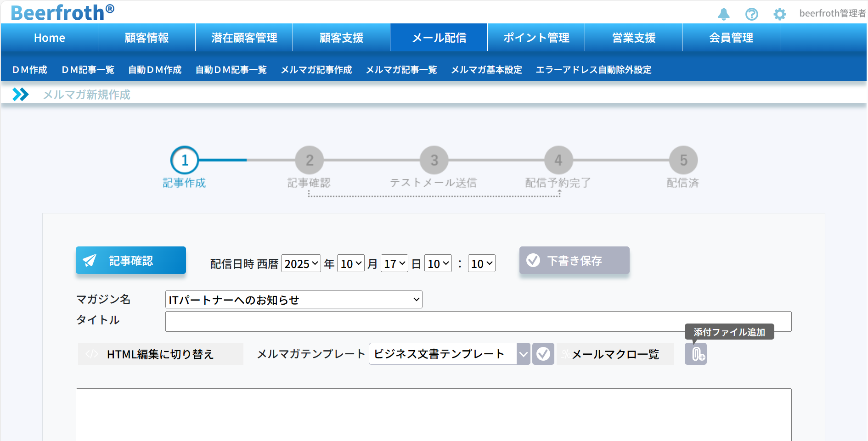This screenshot has width=868, height=441.
Task: Click the notification bell icon
Action: pyautogui.click(x=723, y=14)
